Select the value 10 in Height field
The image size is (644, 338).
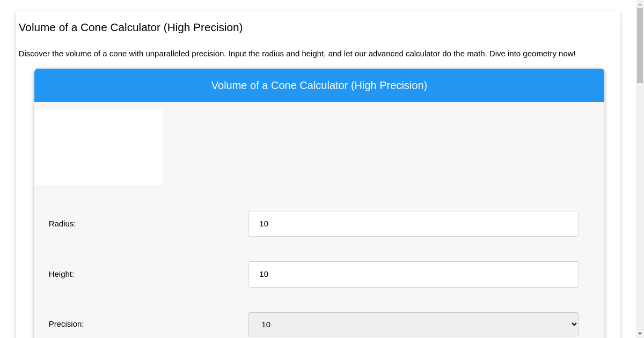point(264,274)
